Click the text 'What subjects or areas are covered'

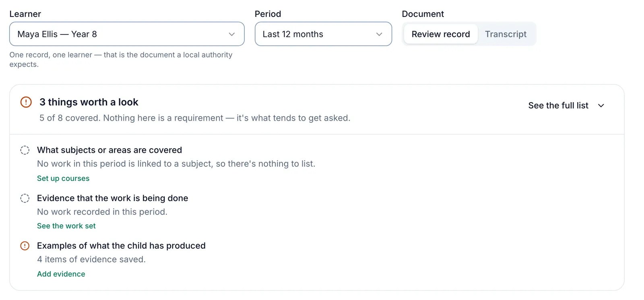[x=109, y=150]
